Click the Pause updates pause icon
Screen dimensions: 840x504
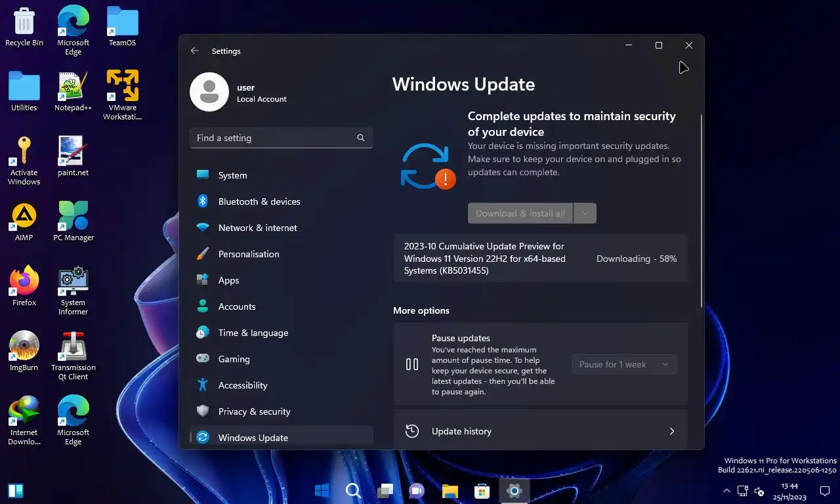(412, 364)
